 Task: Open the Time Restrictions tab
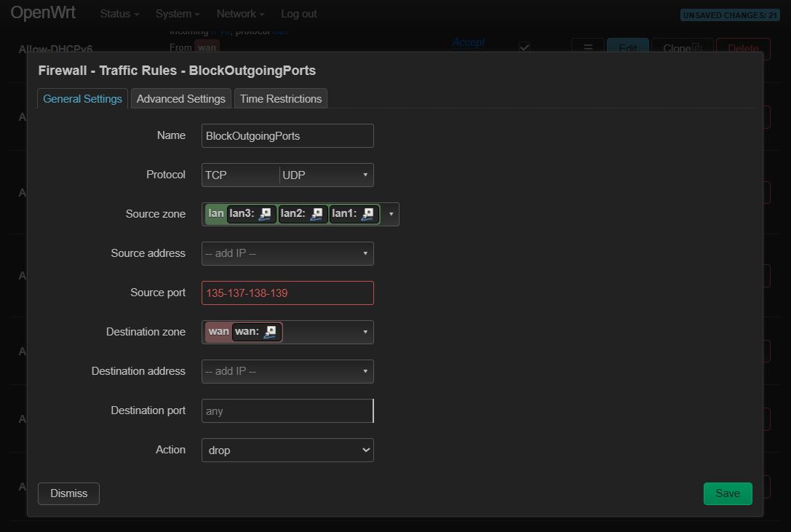pos(280,98)
